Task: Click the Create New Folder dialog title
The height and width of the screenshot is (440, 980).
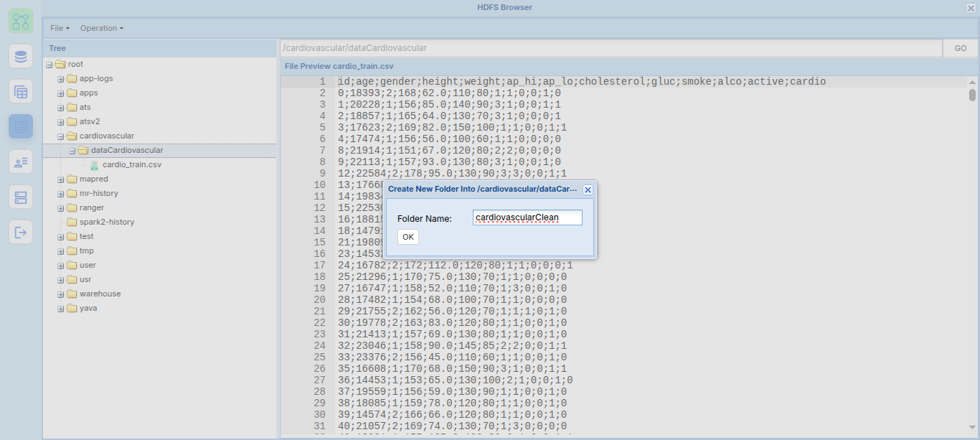Action: coord(482,189)
